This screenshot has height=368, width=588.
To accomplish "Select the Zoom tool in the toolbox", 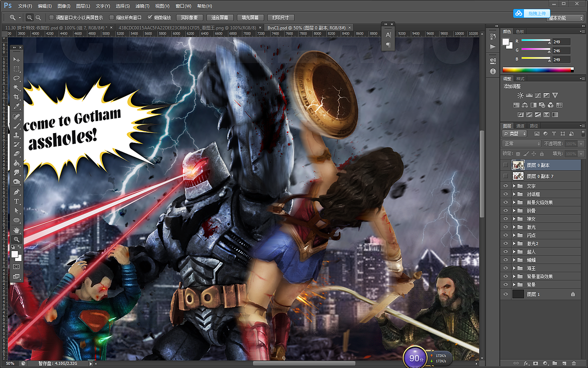I will point(17,240).
